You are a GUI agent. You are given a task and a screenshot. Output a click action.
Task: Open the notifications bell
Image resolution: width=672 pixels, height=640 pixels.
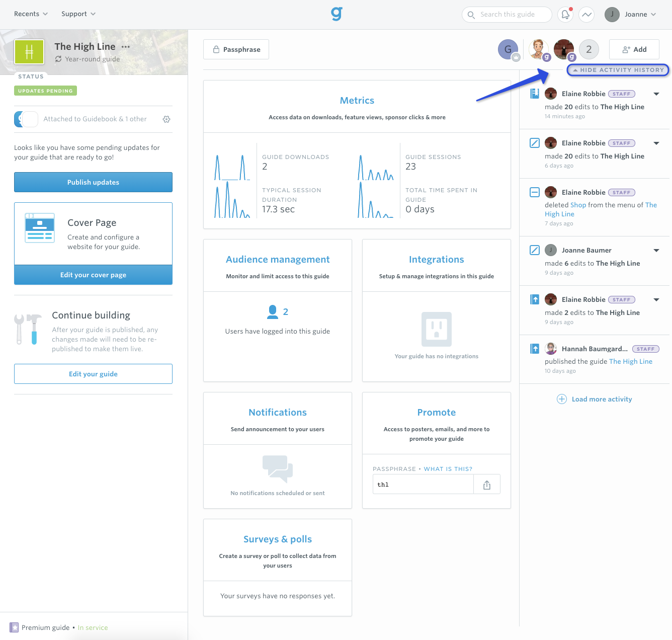[565, 15]
